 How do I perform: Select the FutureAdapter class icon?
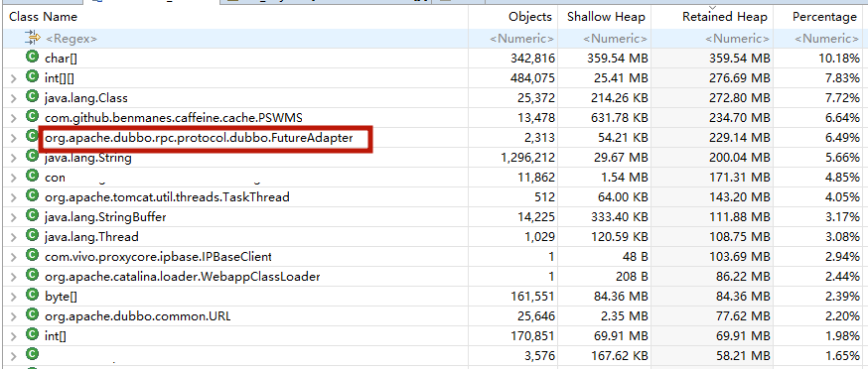[32, 137]
